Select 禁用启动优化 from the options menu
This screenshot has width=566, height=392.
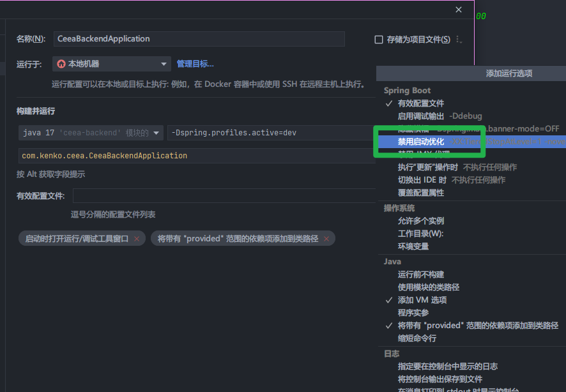pos(420,142)
